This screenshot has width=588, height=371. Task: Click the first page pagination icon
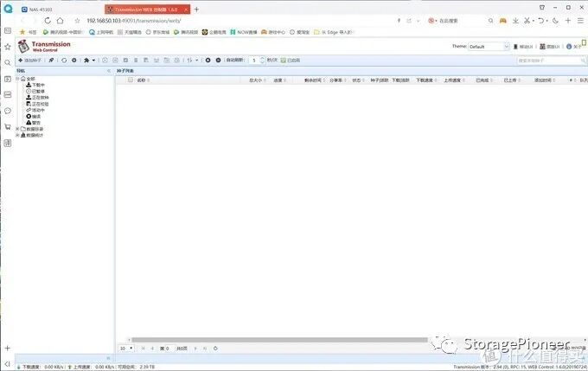[143, 349]
